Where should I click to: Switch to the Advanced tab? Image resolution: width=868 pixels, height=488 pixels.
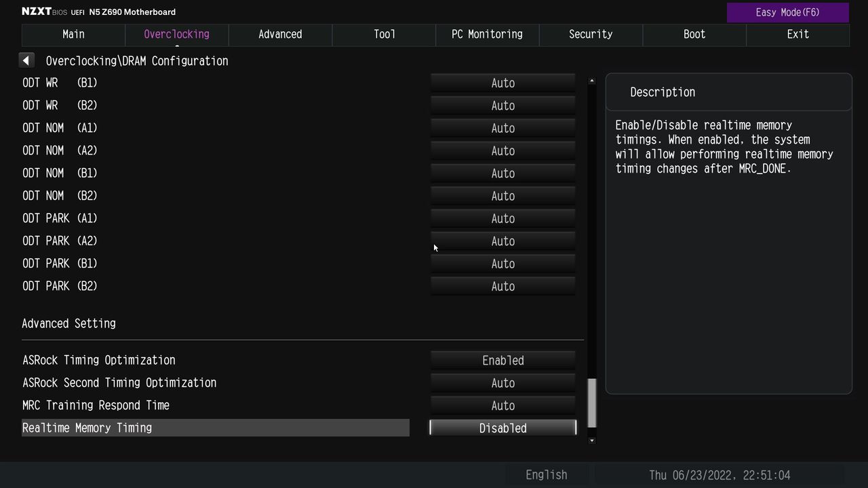click(280, 35)
